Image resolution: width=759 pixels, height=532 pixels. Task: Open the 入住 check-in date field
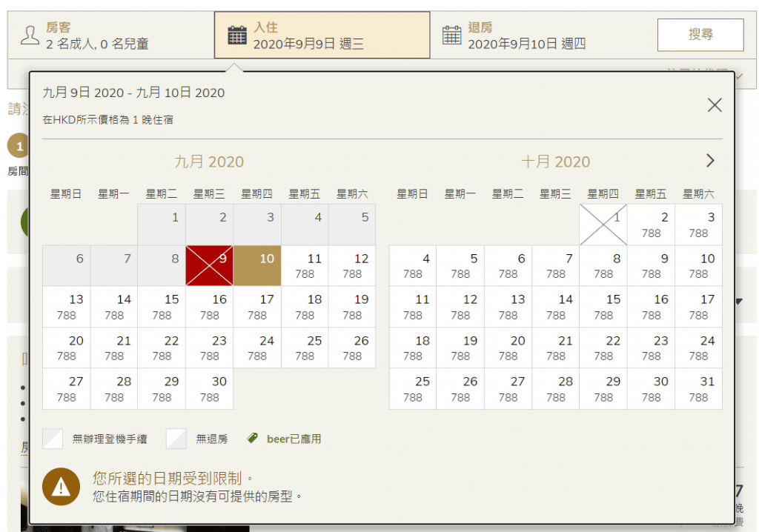[x=322, y=35]
